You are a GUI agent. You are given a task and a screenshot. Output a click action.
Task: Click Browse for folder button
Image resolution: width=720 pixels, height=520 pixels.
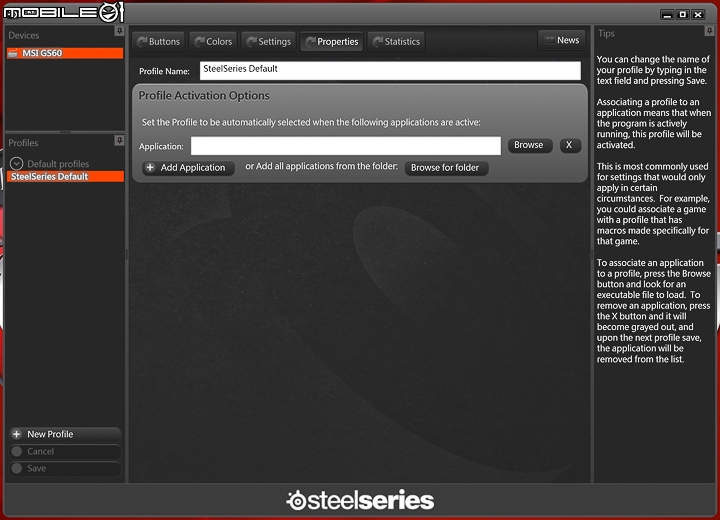(x=446, y=168)
